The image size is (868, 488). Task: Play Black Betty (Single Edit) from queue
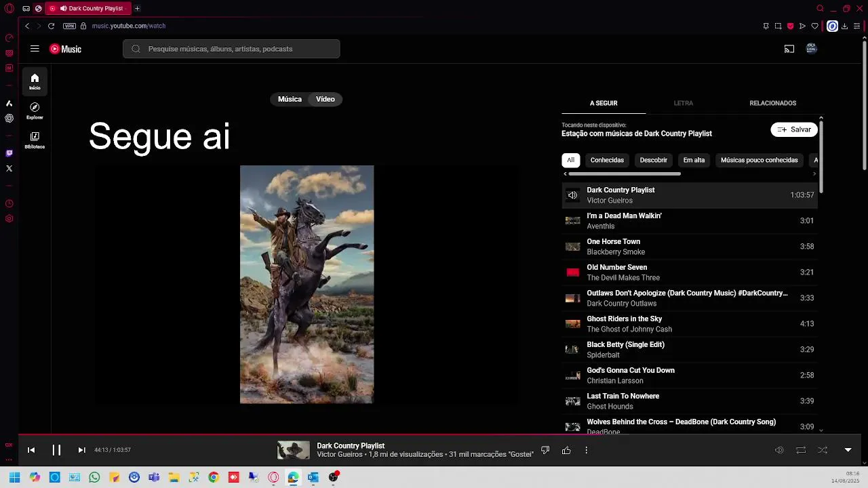click(690, 350)
